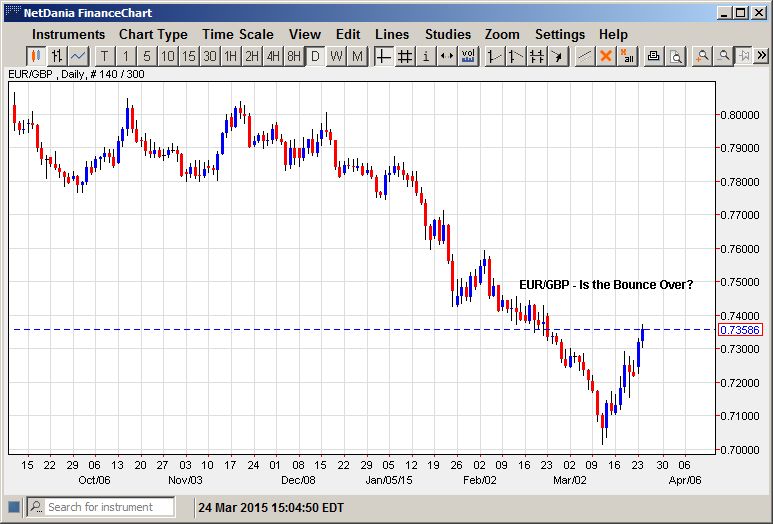Select the Daily (D) time scale button

[x=316, y=56]
